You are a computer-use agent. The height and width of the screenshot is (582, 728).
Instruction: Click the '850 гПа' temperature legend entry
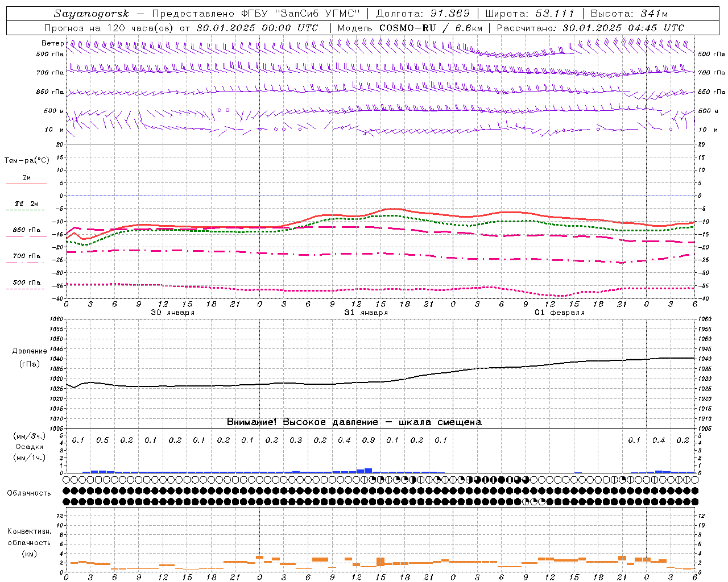click(x=26, y=230)
